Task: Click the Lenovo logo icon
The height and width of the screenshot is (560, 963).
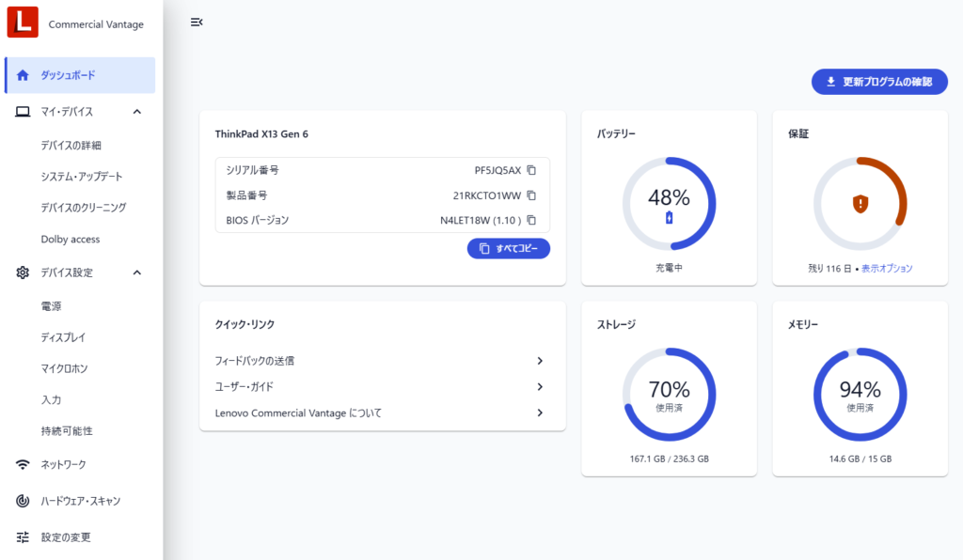Action: [22, 23]
